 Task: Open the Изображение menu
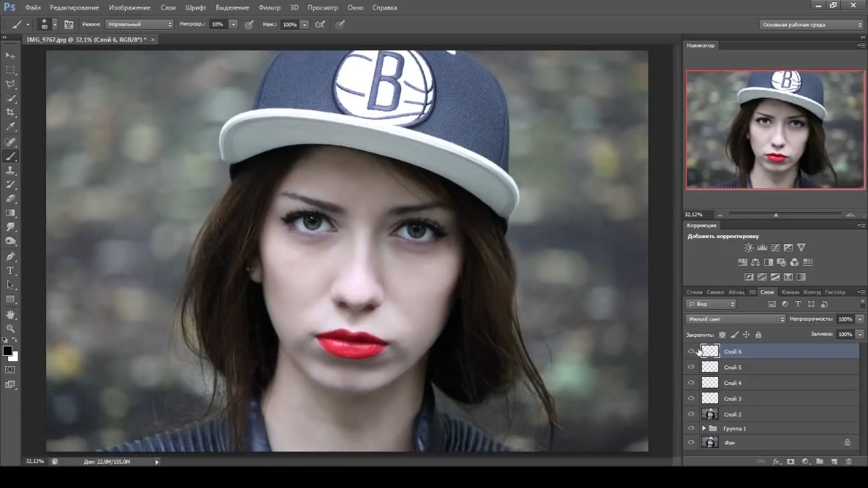pyautogui.click(x=130, y=7)
